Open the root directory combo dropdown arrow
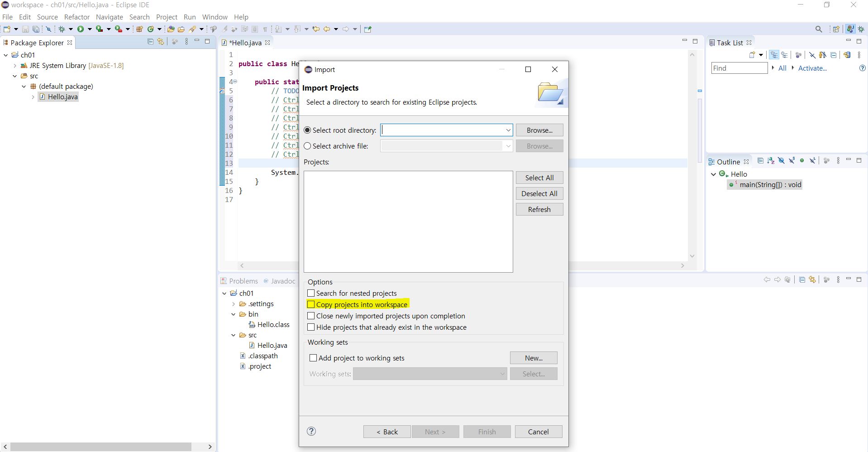 508,130
